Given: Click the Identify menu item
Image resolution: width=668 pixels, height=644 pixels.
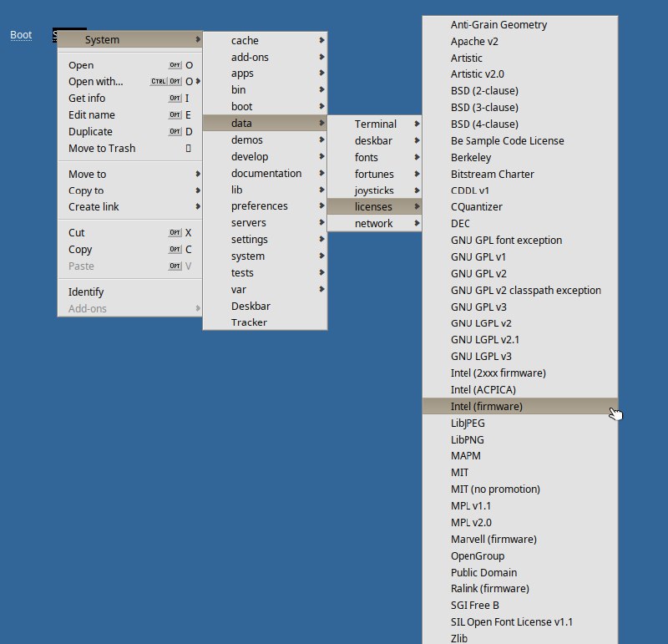Looking at the screenshot, I should (86, 292).
